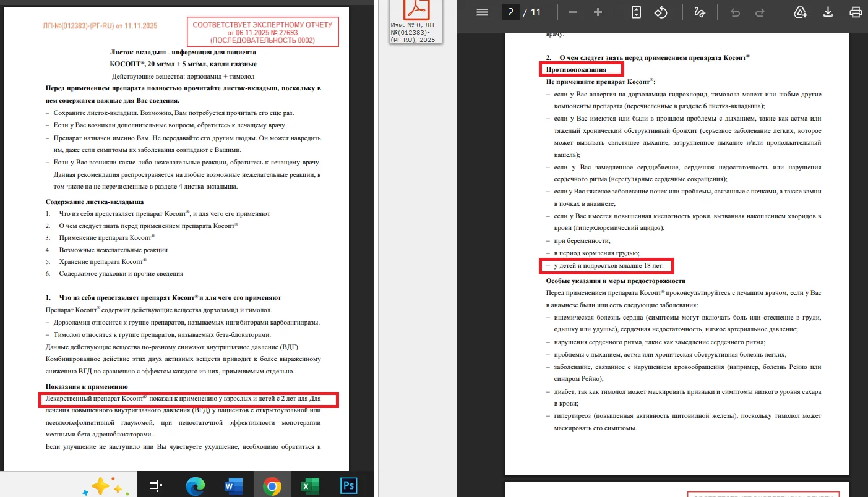Click the heading 'Противопоказания'
The height and width of the screenshot is (497, 868).
(x=576, y=69)
